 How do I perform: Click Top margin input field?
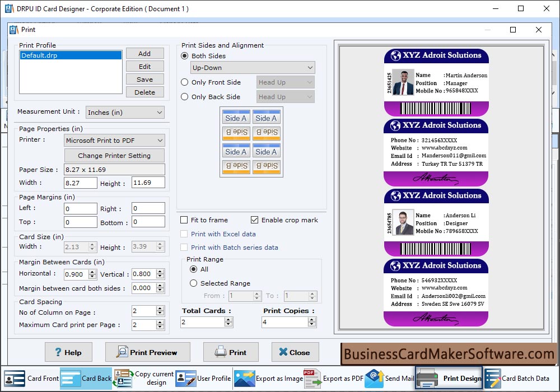pos(80,222)
